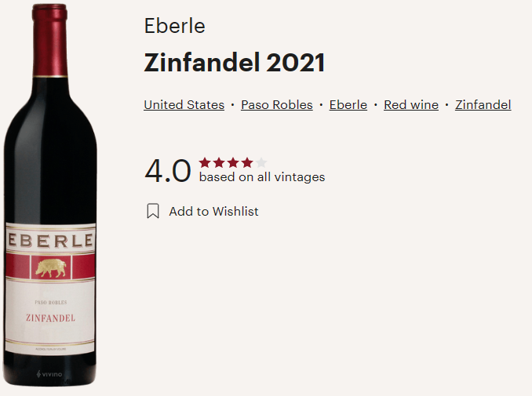Click the Zinfandel 2021 wine title
Viewport: 532px width, 396px height.
(235, 63)
